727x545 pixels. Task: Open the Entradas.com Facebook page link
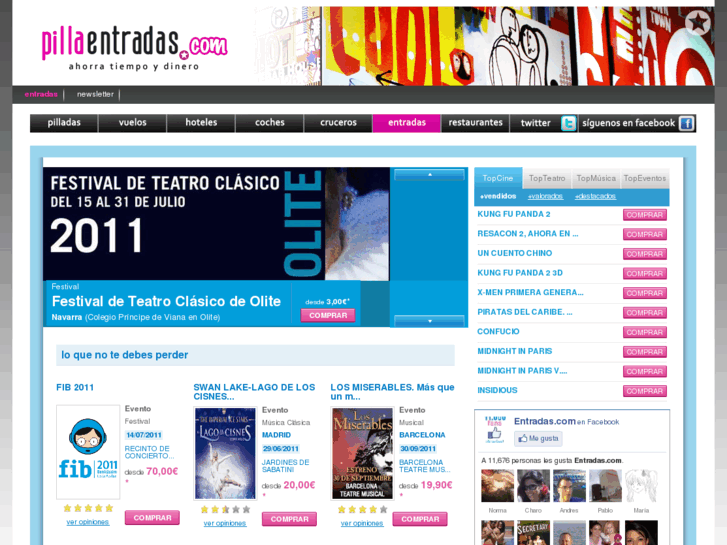[x=545, y=421]
